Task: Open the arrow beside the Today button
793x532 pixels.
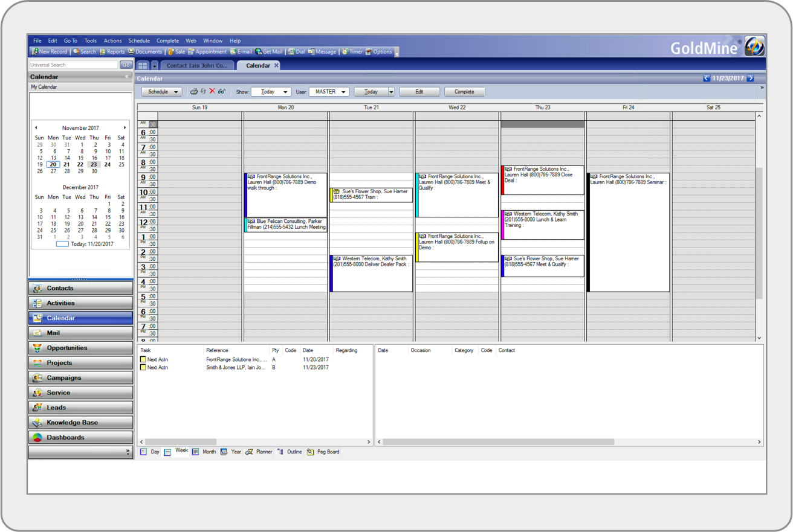Action: (391, 92)
